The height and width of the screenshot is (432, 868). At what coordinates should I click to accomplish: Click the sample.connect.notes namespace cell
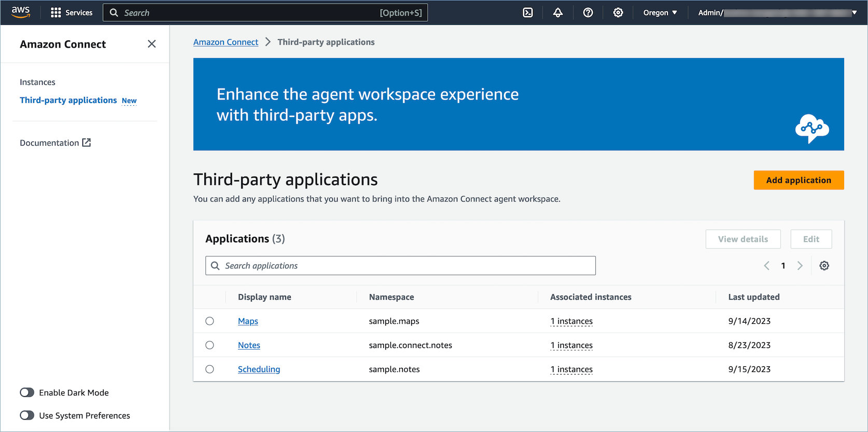point(411,345)
